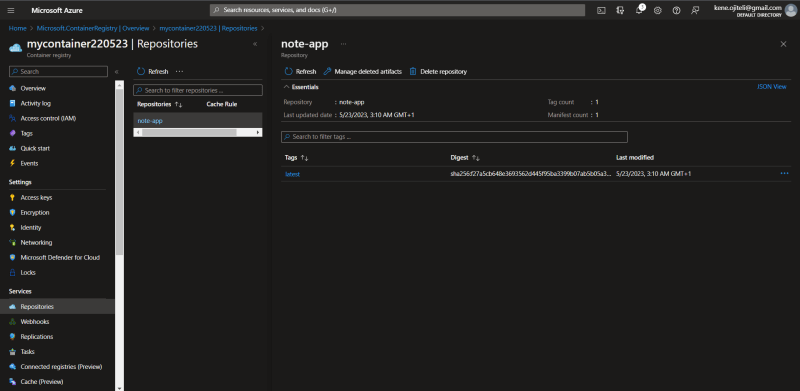The height and width of the screenshot is (391, 800).
Task: Collapse the Essentials section
Action: click(x=287, y=87)
